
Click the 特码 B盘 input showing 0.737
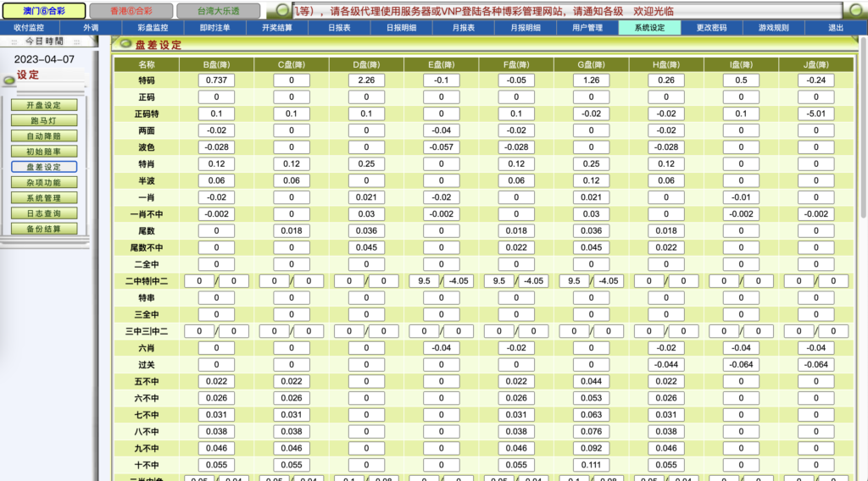click(217, 80)
